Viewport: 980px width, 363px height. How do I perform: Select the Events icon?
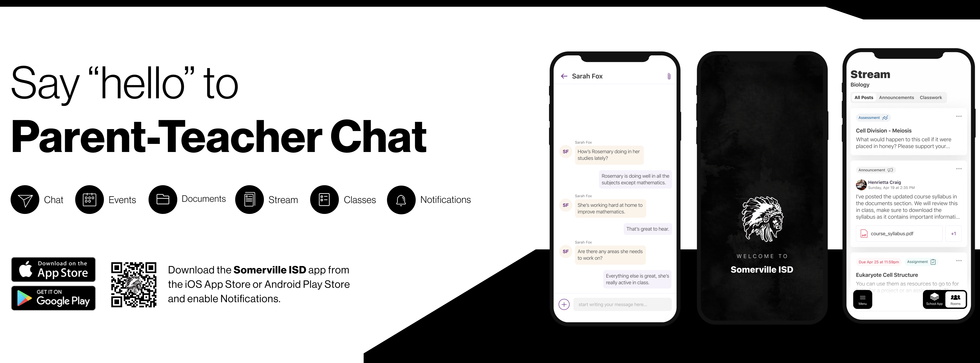pos(87,199)
